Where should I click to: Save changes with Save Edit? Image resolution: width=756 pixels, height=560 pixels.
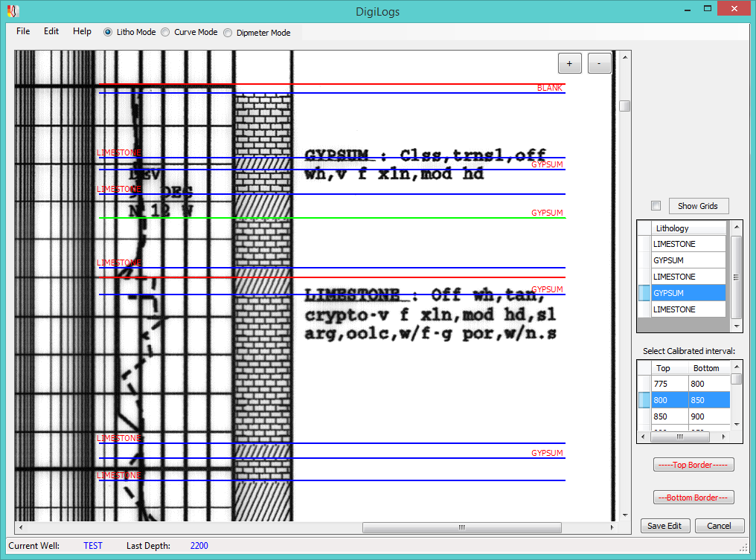click(664, 525)
